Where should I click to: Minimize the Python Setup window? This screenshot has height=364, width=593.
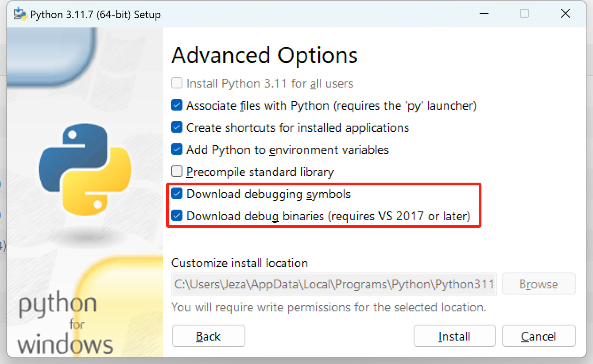pos(484,14)
